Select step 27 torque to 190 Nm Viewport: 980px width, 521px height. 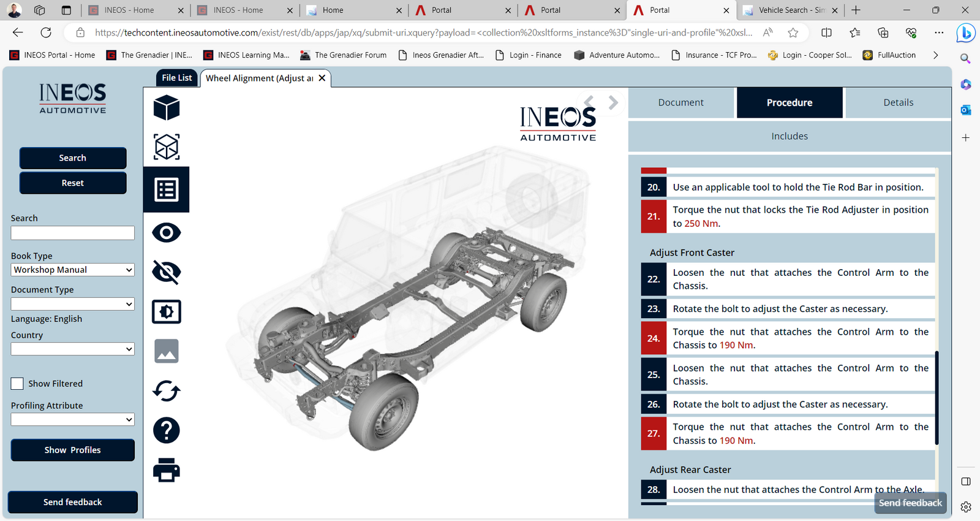[x=788, y=433]
